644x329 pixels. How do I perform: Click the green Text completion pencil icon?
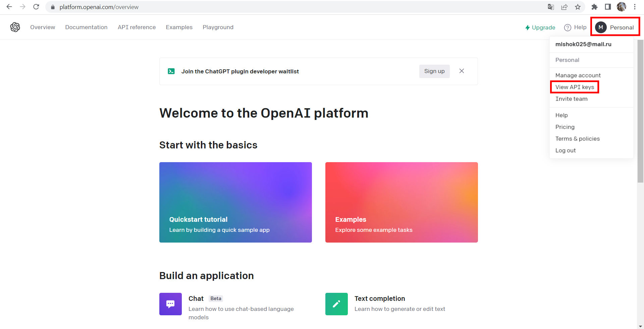click(336, 304)
